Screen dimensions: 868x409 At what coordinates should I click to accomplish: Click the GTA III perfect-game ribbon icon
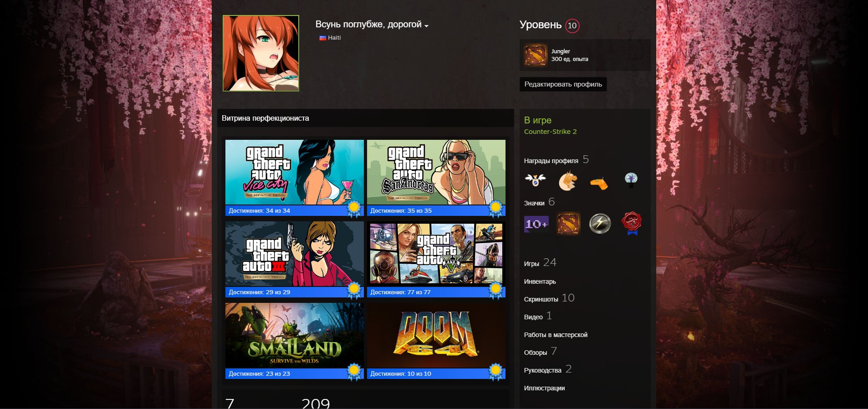click(354, 291)
